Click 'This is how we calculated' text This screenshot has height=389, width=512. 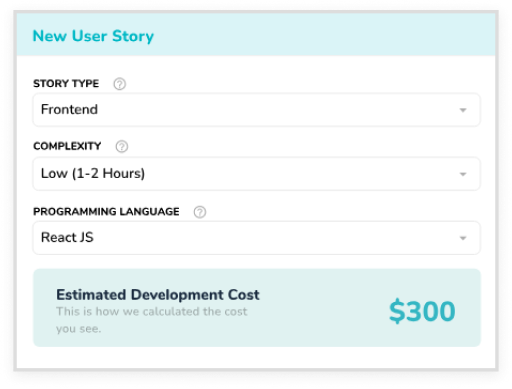tap(128, 311)
